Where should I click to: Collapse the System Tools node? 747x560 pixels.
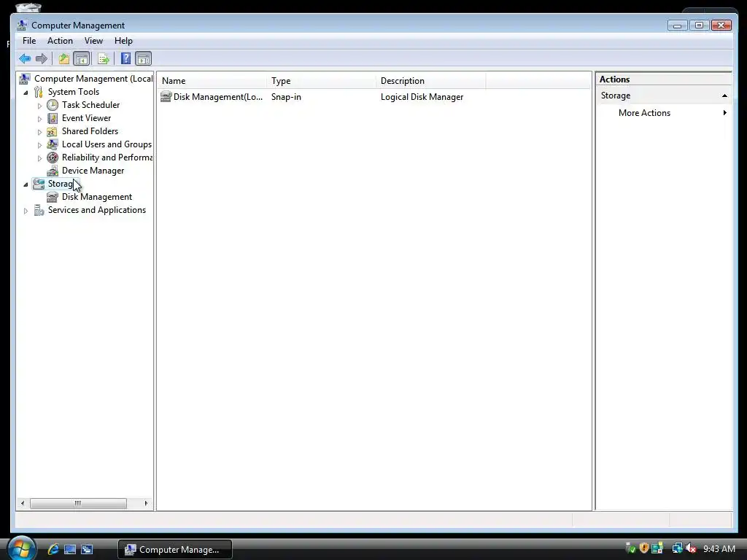click(26, 93)
